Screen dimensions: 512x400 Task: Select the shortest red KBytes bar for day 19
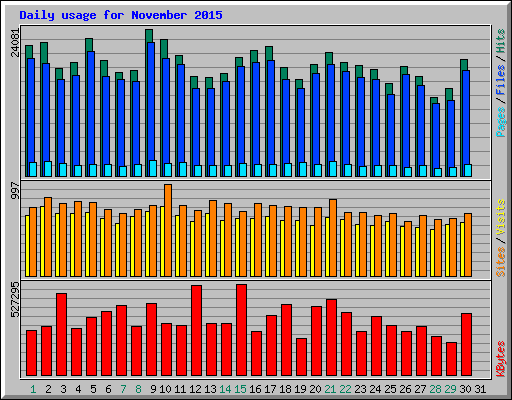(x=301, y=357)
